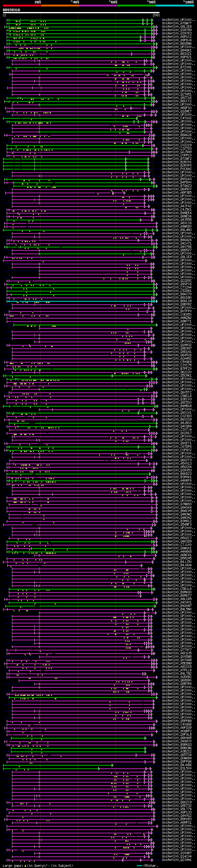This screenshot has width=197, height=868.
Task: Click the UniRef100_Q84QK1 label
Action: coord(177,50)
